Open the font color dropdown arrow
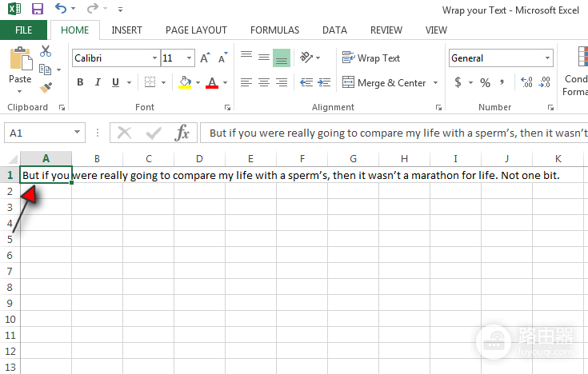Viewport: 588px width, 374px height. [x=226, y=82]
